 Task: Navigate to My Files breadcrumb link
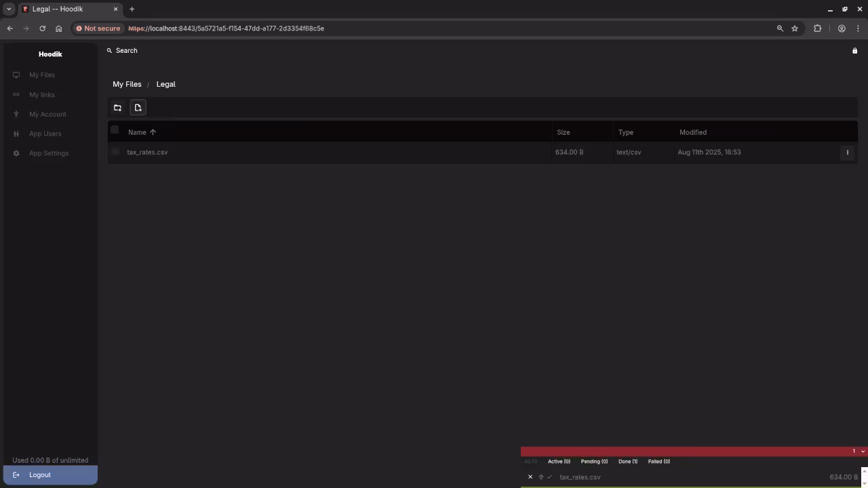127,84
